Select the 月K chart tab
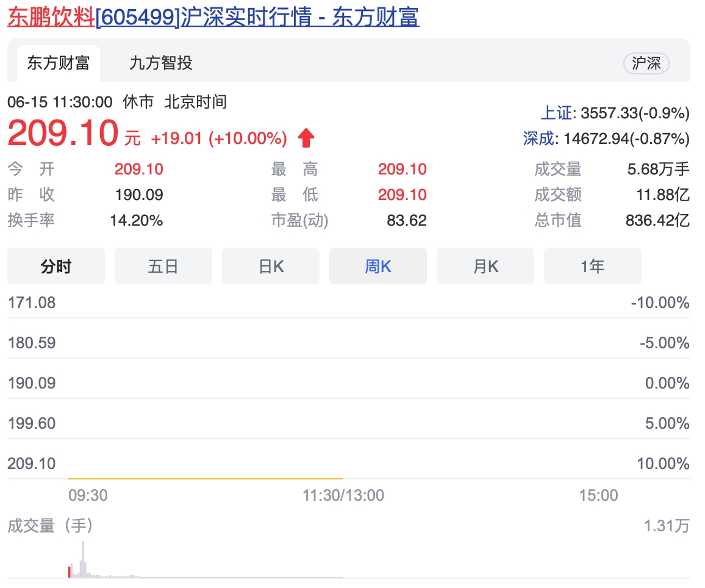Image resolution: width=705 pixels, height=588 pixels. click(485, 266)
